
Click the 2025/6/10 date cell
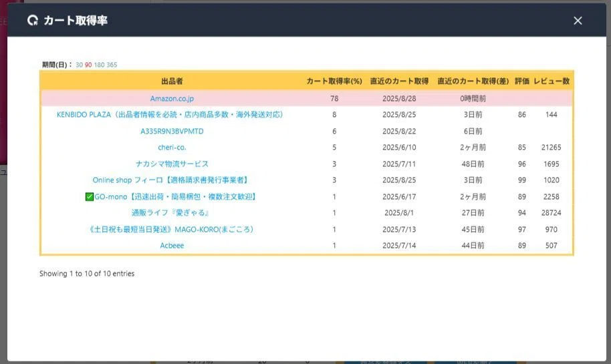pos(399,148)
